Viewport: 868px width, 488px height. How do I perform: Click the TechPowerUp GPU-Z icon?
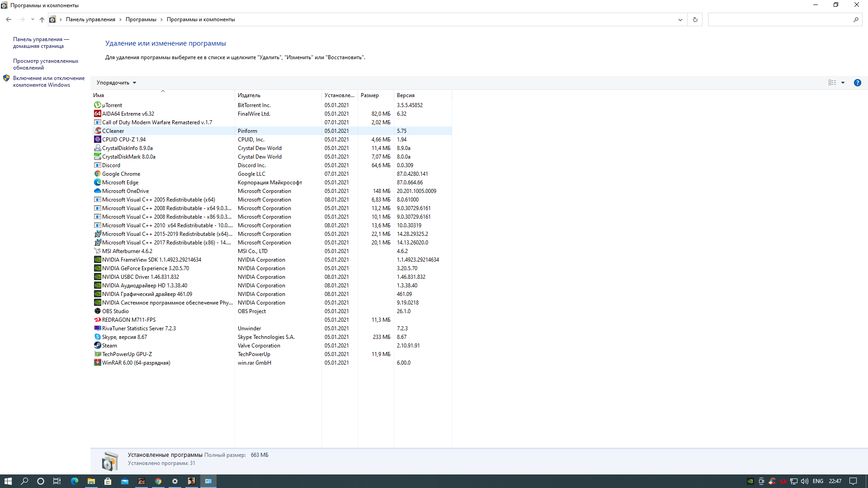97,354
